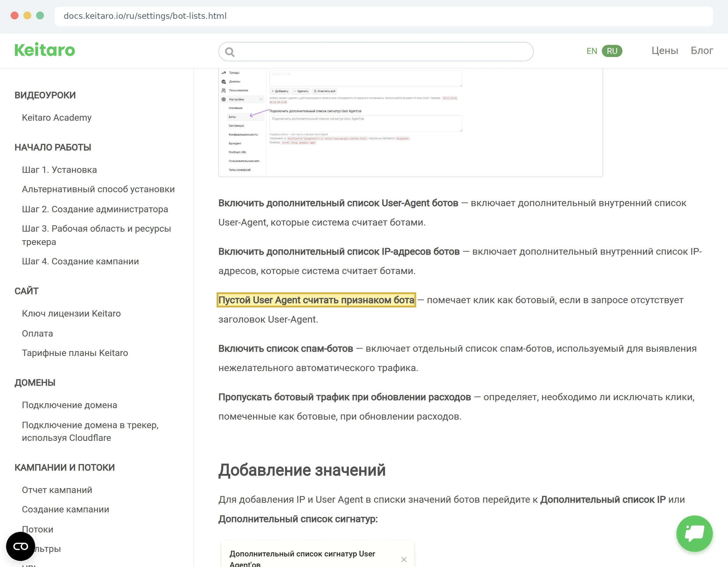Click Включить список спам-ботов bold text
The width and height of the screenshot is (728, 567).
286,349
